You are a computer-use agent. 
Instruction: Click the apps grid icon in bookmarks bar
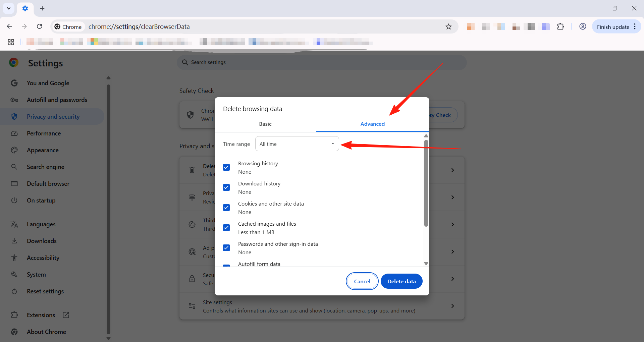(x=11, y=42)
